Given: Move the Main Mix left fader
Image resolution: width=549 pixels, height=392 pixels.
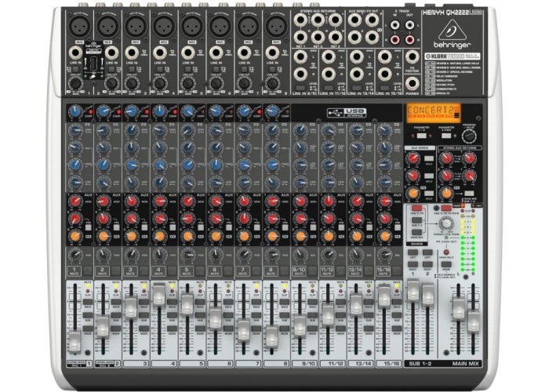Looking at the screenshot, I should tap(458, 308).
